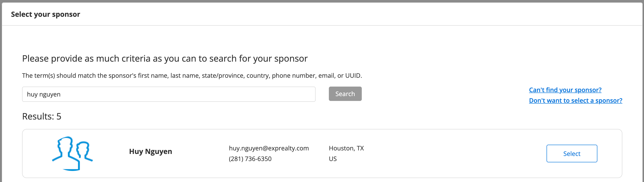The height and width of the screenshot is (182, 644).
Task: Click the word "UUID" in the instructions
Action: point(353,76)
